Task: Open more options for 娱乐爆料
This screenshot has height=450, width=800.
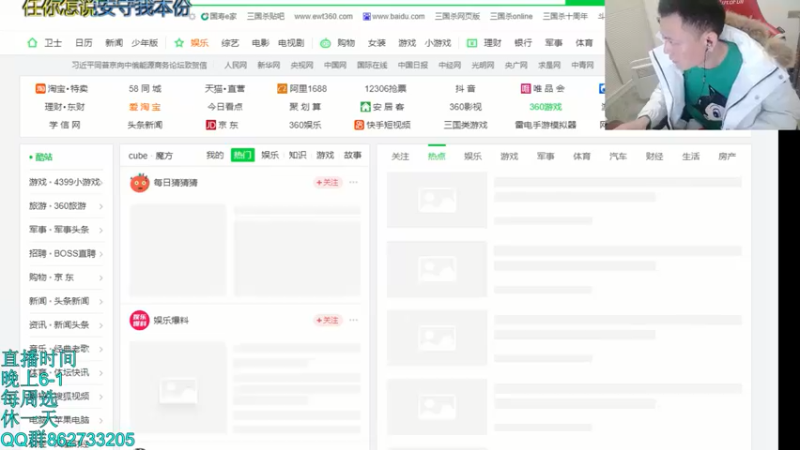Action: (354, 320)
